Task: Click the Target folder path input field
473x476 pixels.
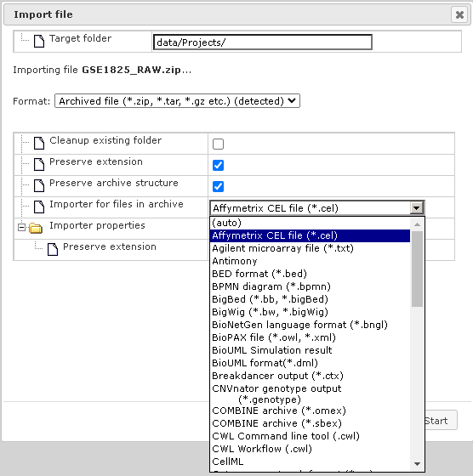Action: 263,42
